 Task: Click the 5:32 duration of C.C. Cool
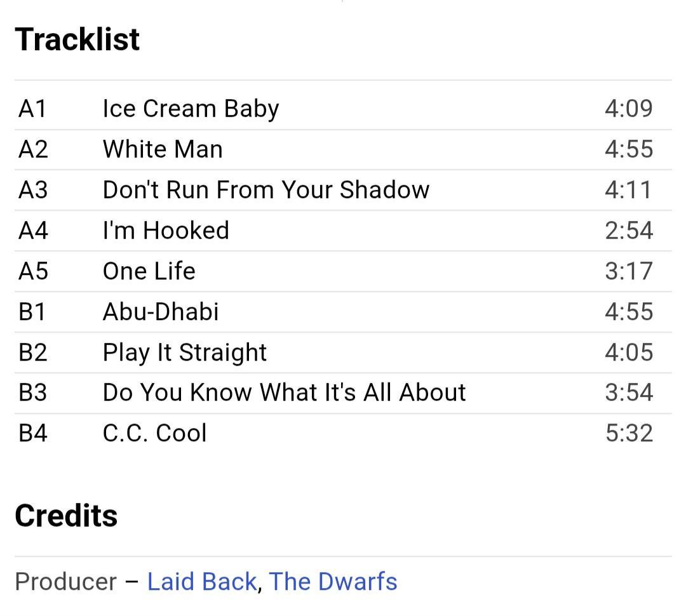point(629,433)
